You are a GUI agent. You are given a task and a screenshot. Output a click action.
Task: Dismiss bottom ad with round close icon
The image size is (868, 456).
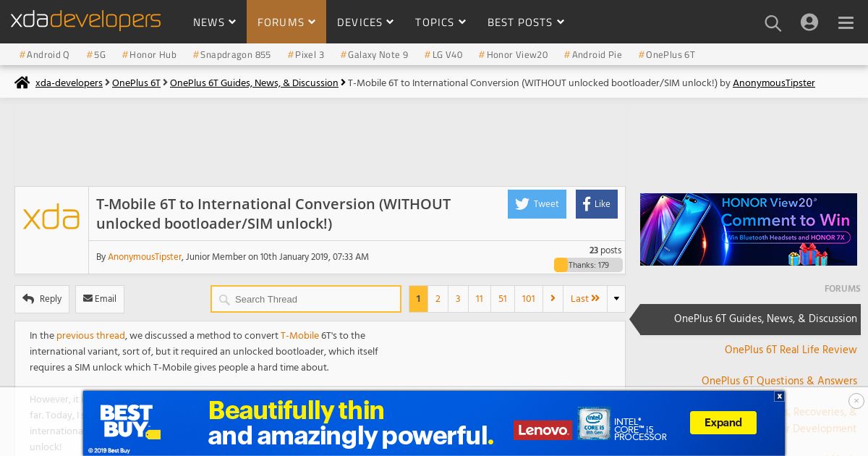(856, 401)
